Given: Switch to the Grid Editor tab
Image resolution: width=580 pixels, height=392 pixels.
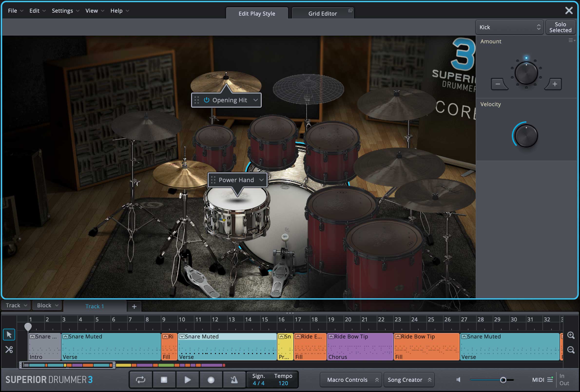Looking at the screenshot, I should coord(322,13).
